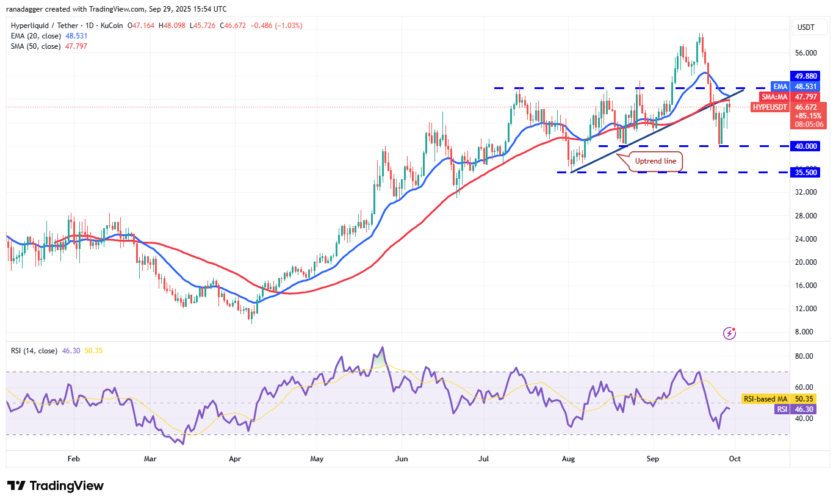Select the 40.000 support level label
The image size is (836, 504).
tap(806, 146)
